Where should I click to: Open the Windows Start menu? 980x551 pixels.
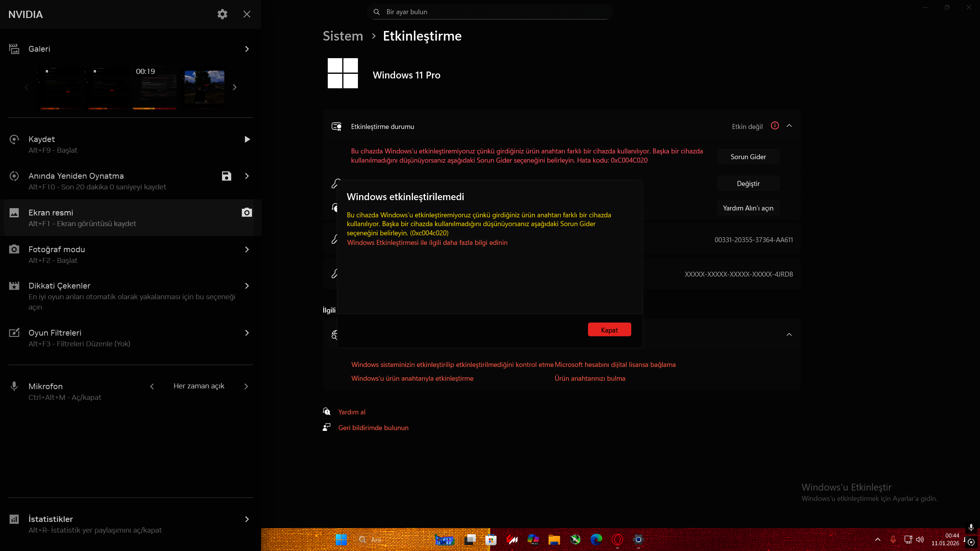point(341,540)
